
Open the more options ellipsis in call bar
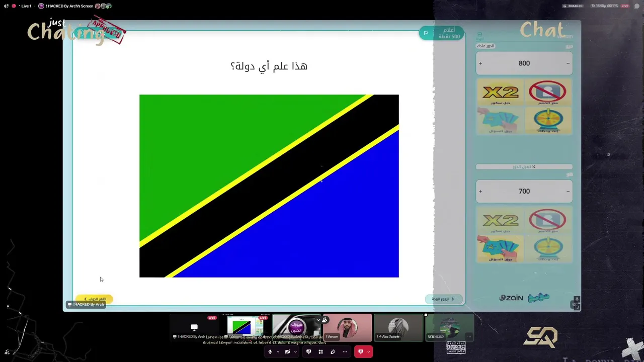coord(345,352)
